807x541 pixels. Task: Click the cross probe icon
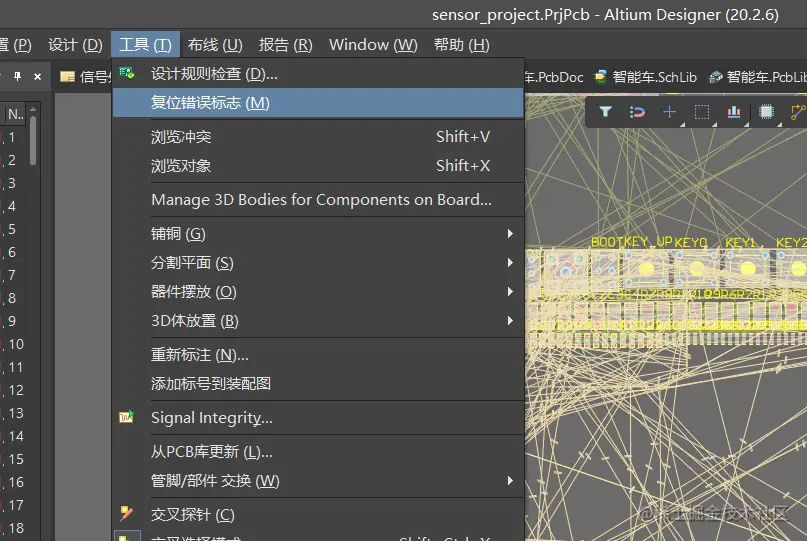coord(127,513)
